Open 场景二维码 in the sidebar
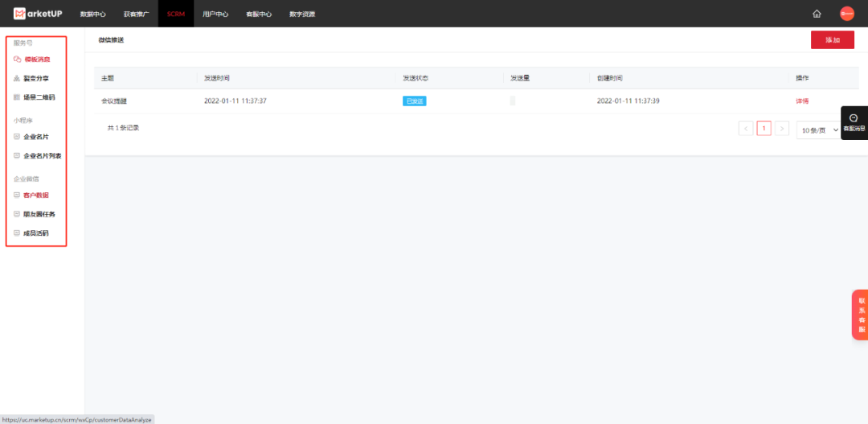 (x=39, y=97)
